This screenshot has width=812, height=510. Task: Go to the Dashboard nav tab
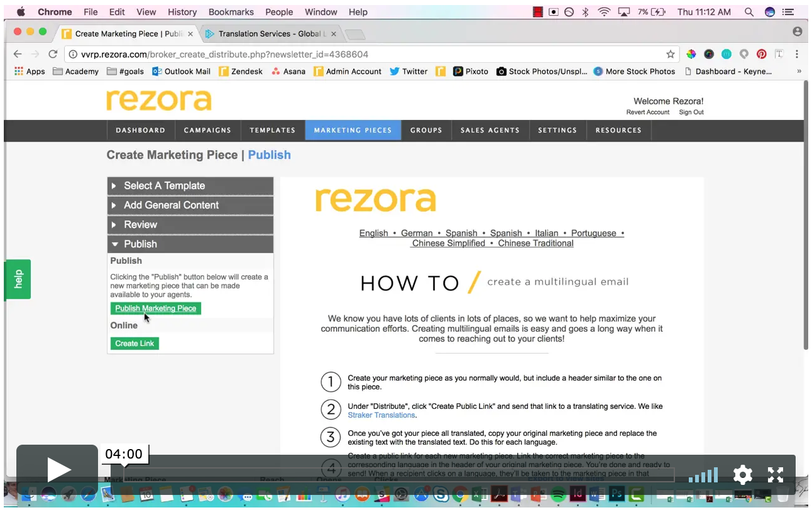pos(141,130)
